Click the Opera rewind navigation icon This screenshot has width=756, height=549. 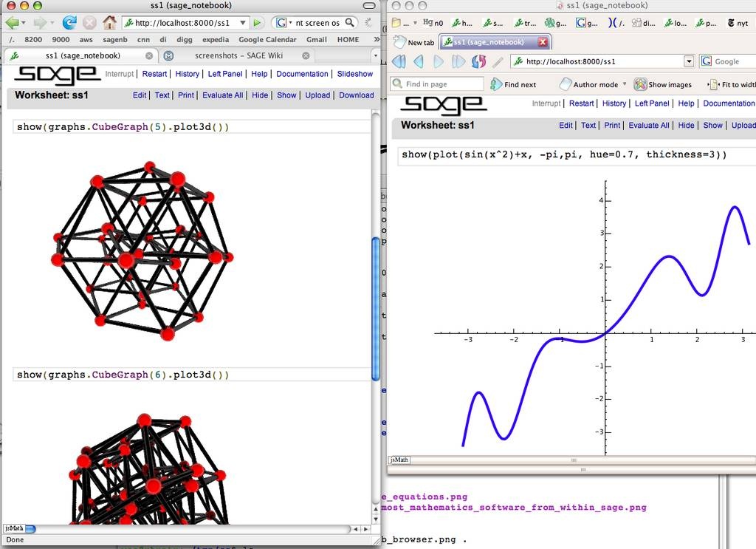click(x=399, y=61)
